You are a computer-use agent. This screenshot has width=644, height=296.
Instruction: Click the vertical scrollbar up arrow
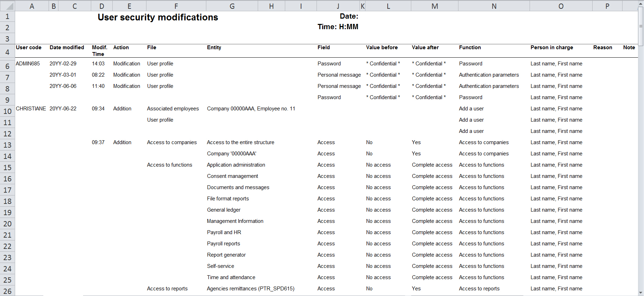click(640, 4)
